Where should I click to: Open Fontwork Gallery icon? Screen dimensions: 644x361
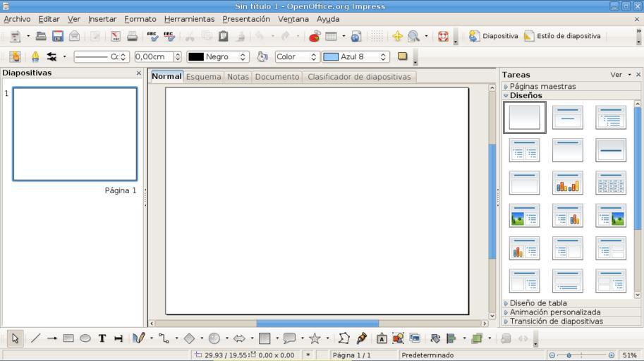[382, 338]
